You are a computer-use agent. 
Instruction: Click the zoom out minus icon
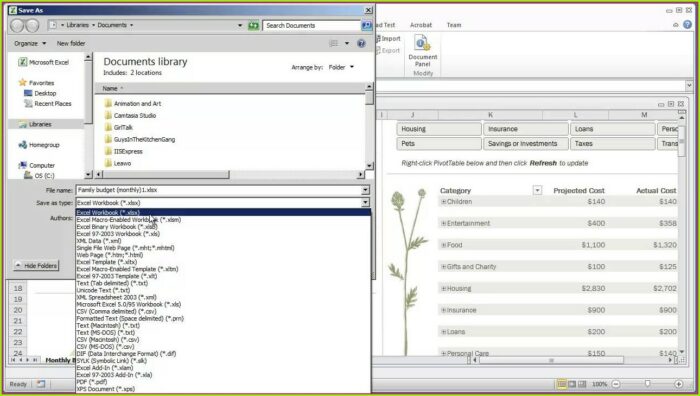616,384
